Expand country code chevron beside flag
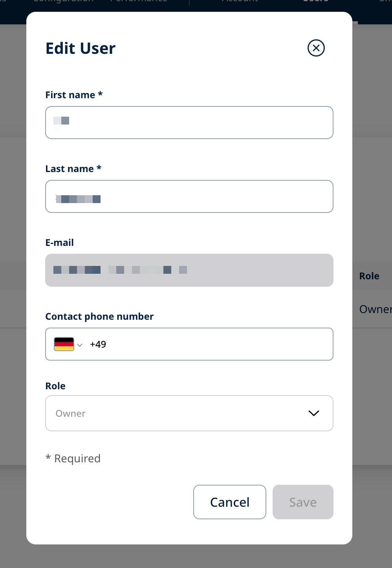Screen dimensions: 392x568 [80, 345]
